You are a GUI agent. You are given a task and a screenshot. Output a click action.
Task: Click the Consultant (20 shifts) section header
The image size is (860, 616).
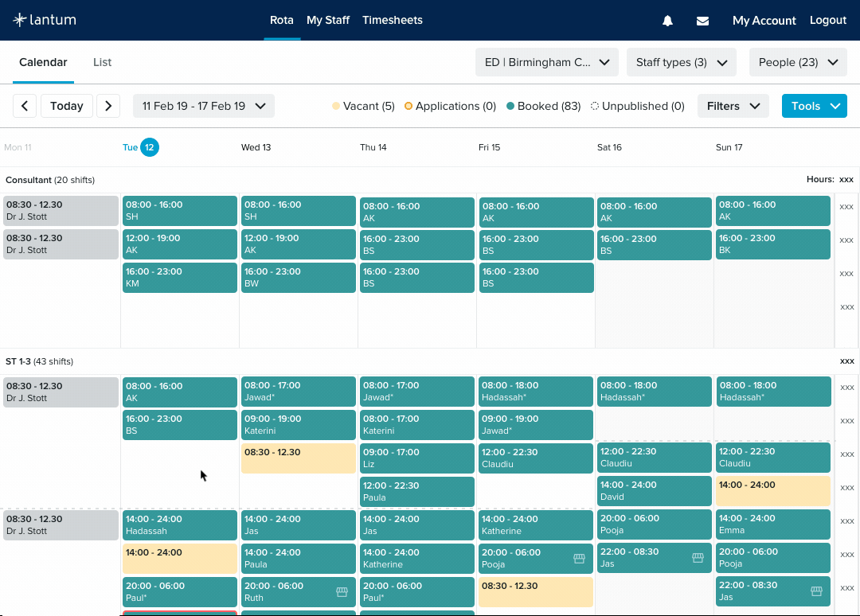[50, 180]
